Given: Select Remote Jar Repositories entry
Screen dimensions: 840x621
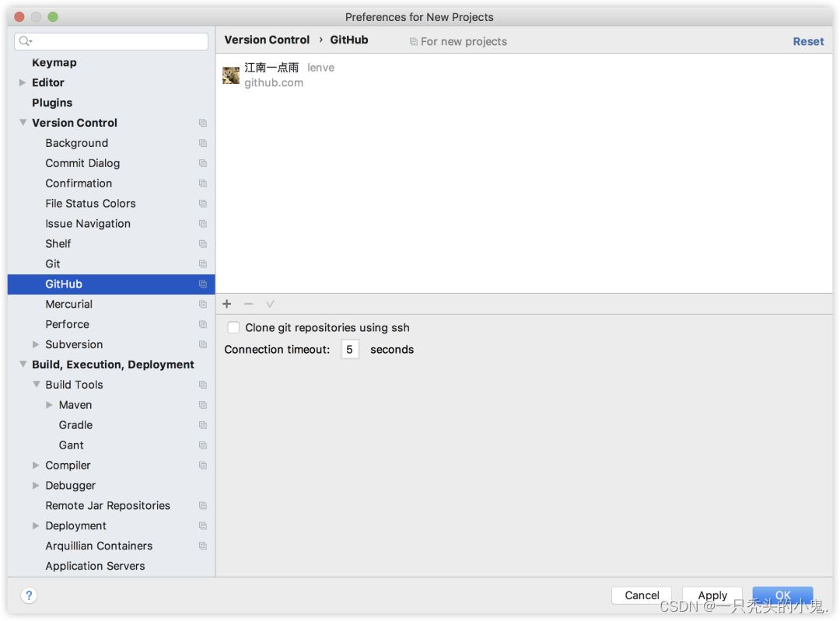Looking at the screenshot, I should pos(107,506).
